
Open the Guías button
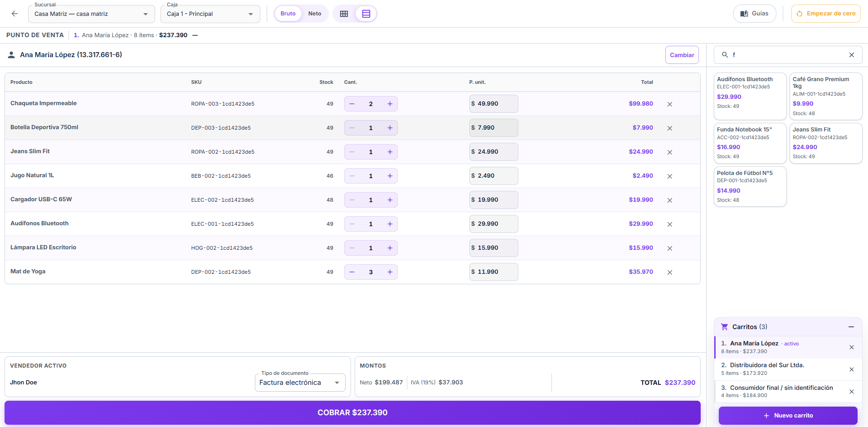pos(755,14)
